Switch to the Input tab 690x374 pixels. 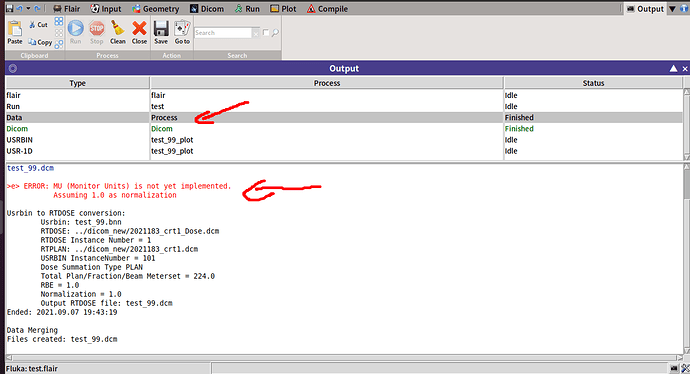106,9
